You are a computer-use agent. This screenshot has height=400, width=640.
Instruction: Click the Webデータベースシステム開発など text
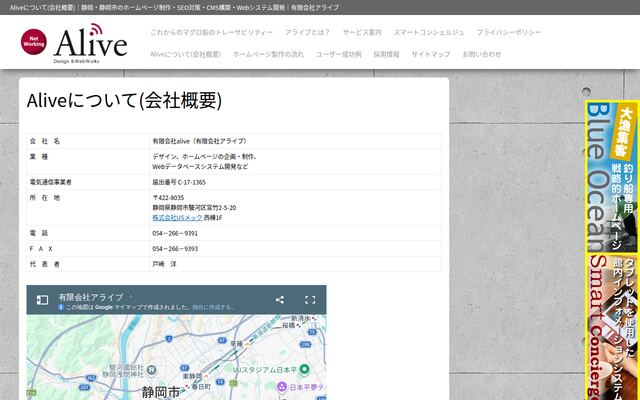click(200, 167)
